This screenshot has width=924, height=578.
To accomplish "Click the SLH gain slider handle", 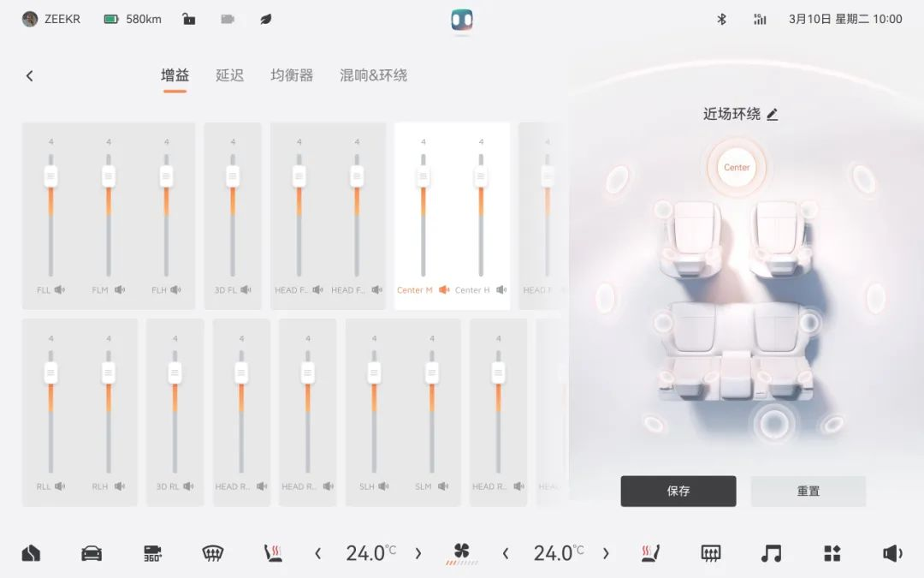I will (374, 372).
